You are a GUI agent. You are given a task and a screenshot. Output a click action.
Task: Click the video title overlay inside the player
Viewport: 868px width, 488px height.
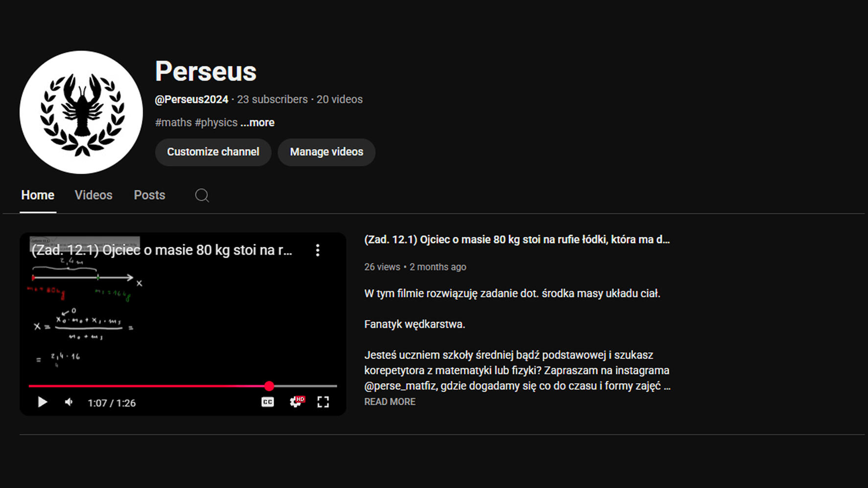(162, 251)
